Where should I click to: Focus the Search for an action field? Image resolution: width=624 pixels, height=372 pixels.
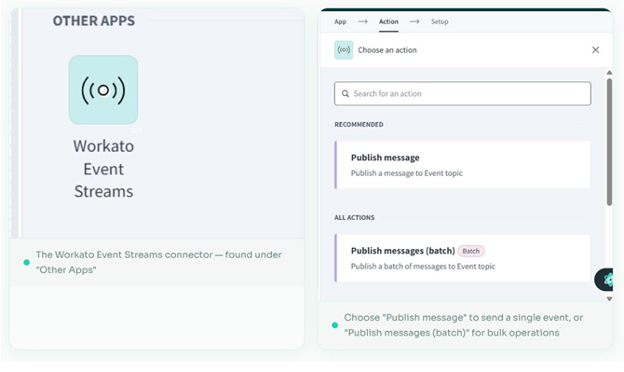[x=462, y=93]
